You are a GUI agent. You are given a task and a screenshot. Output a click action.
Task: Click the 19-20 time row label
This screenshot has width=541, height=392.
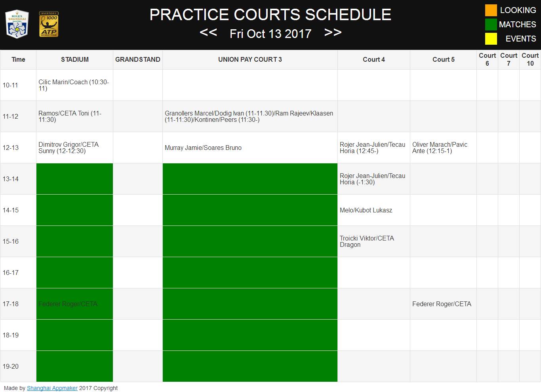tap(11, 366)
